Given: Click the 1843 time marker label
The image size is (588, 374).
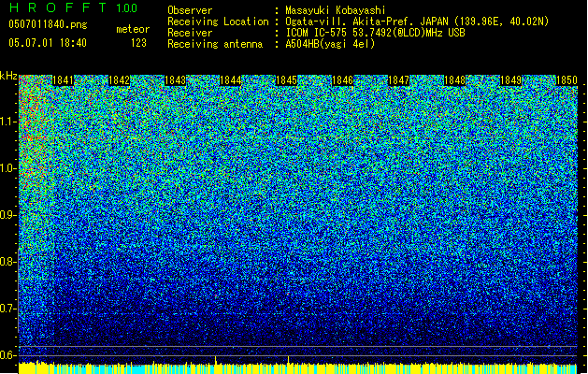Looking at the screenshot, I should (x=175, y=80).
